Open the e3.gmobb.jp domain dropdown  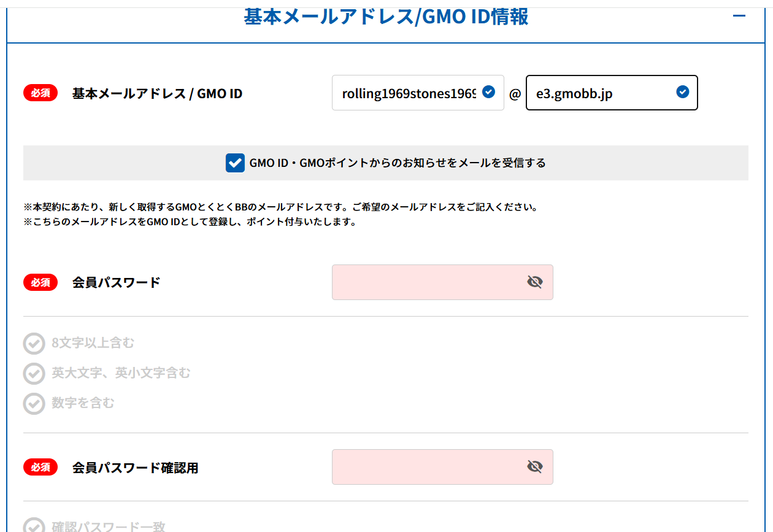[x=612, y=93]
